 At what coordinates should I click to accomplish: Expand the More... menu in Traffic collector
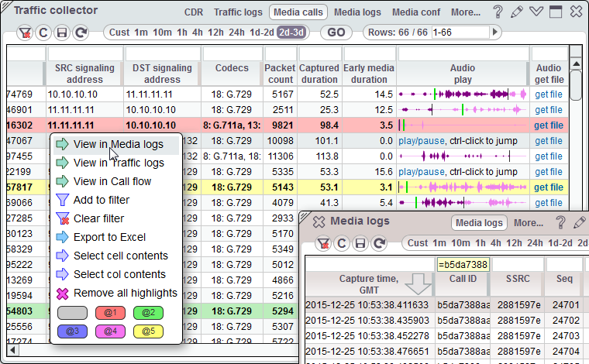coord(465,12)
